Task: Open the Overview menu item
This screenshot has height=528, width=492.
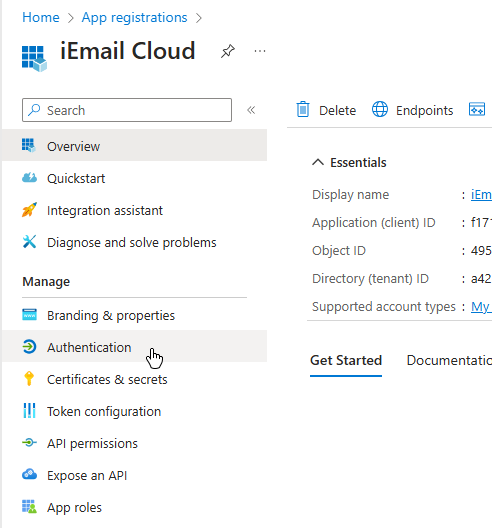Action: [134, 146]
